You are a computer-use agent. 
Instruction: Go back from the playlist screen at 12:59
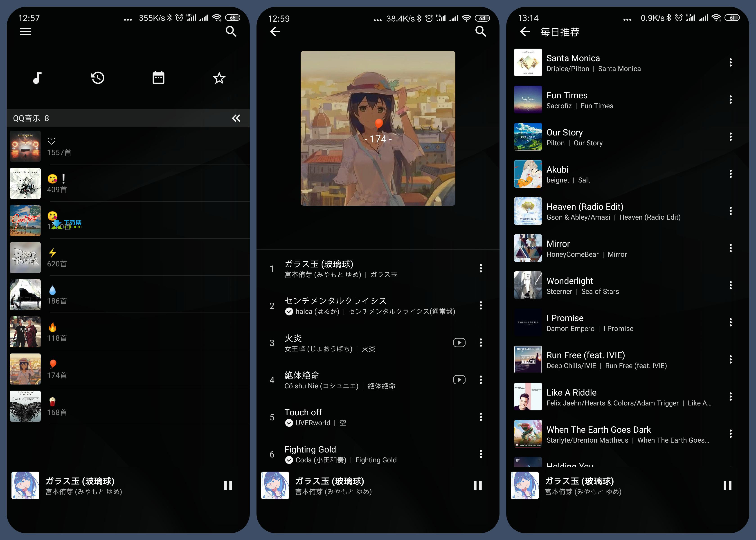click(275, 31)
